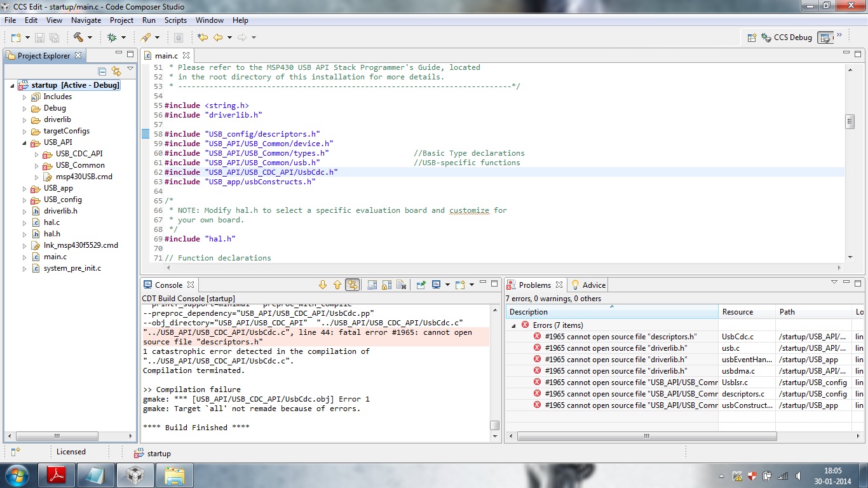
Task: Launch Debug with the green bug icon
Action: [112, 37]
